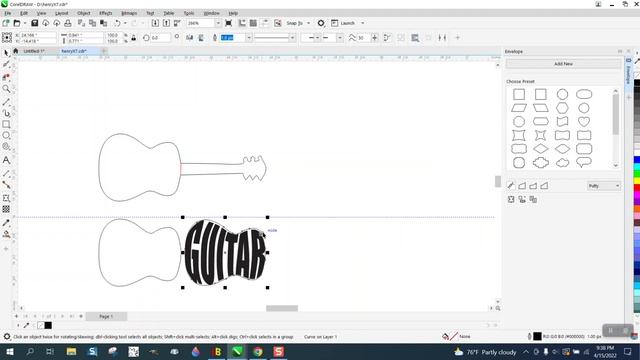Select the Ellipse tool in the toolbox
The image size is (640, 360).
[x=6, y=135]
